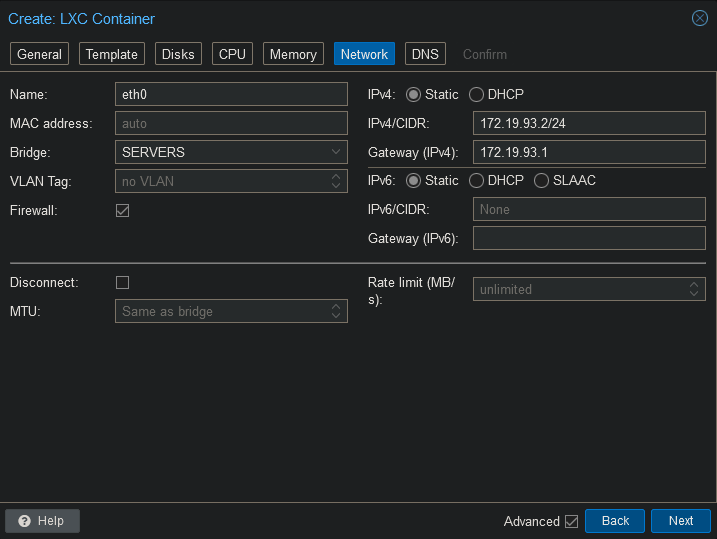Viewport: 717px width, 539px height.
Task: Switch to the Template tab
Action: [x=111, y=54]
